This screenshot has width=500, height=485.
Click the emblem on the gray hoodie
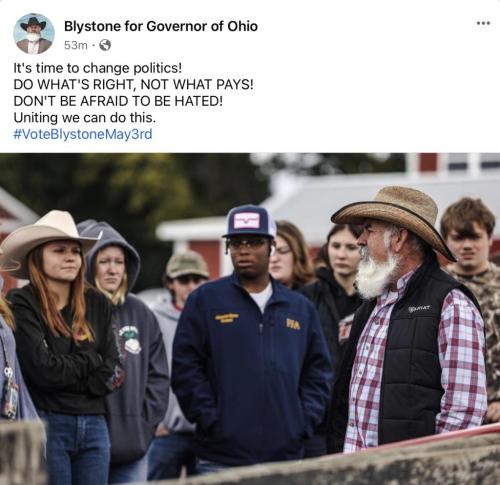coord(131,340)
